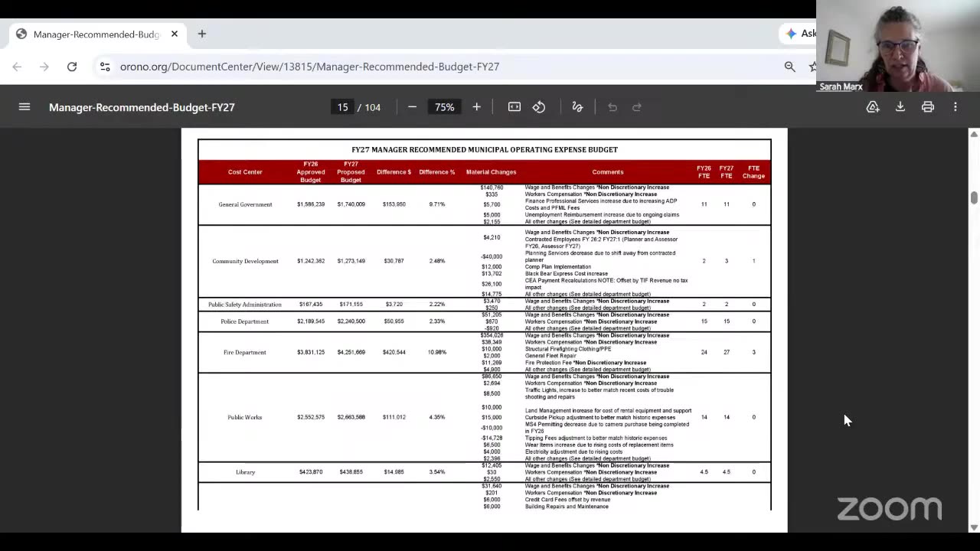Zoom in the PDF document
The width and height of the screenshot is (980, 551).
click(476, 107)
